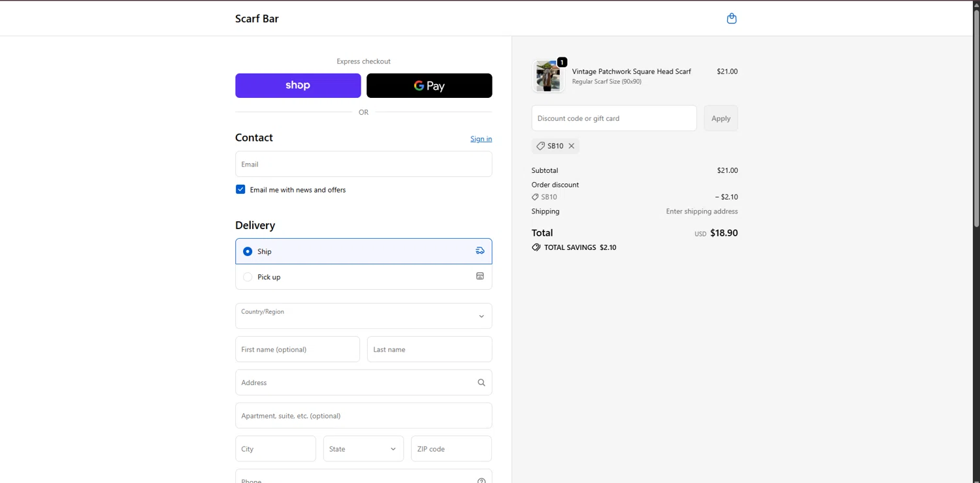
Task: Pay with Shop express checkout button
Action: pyautogui.click(x=298, y=86)
